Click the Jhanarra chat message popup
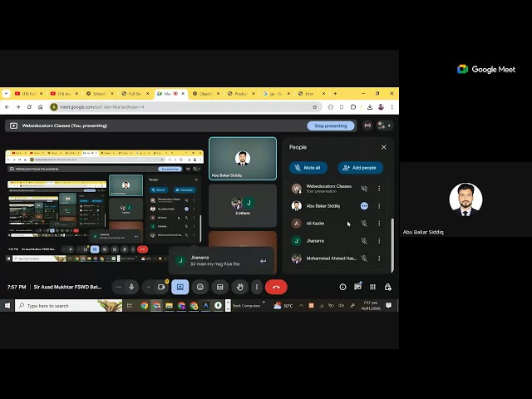The image size is (532, 399). tap(221, 260)
